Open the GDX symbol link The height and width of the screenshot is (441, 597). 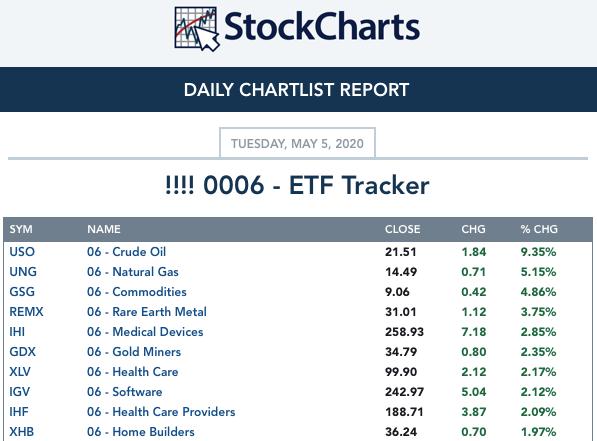click(x=22, y=352)
